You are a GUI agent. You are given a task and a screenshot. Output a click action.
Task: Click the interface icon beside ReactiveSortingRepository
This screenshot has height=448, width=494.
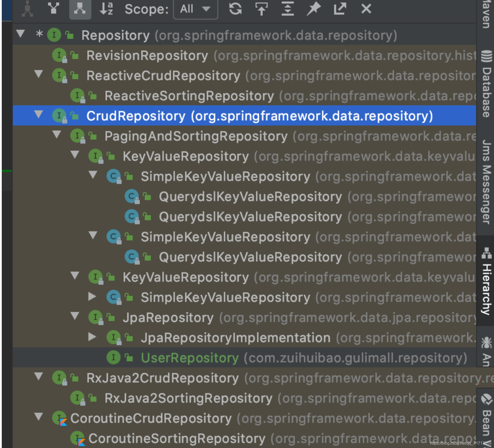coord(78,96)
